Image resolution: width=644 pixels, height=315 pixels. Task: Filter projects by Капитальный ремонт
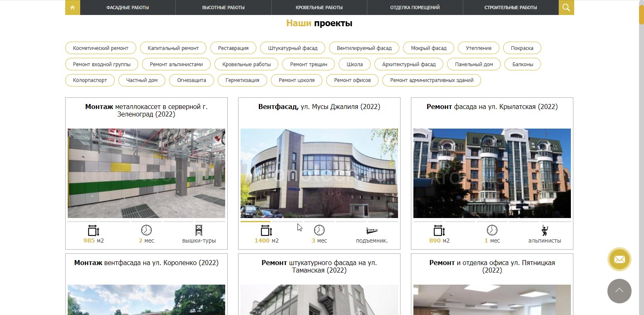[x=173, y=48]
